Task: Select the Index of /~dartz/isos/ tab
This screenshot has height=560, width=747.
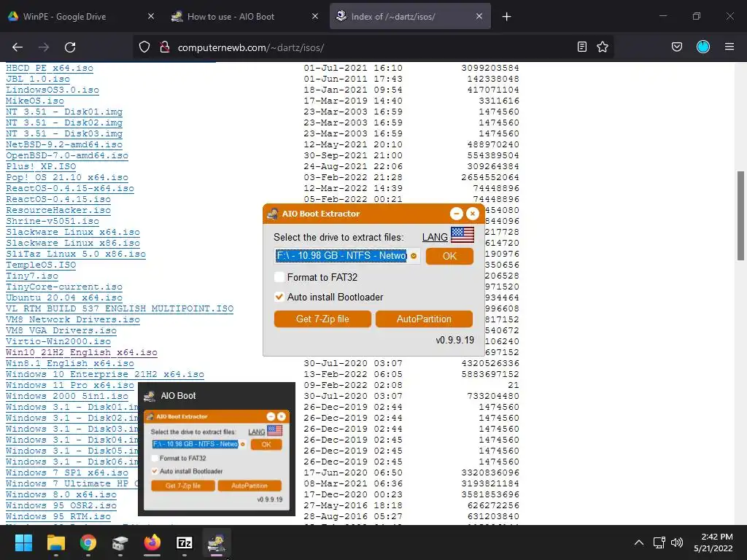Action: click(410, 16)
